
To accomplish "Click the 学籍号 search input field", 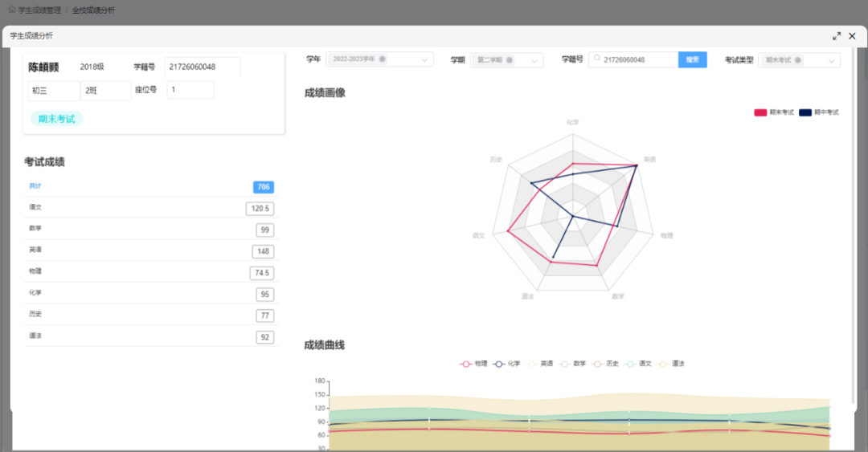I will tap(639, 59).
